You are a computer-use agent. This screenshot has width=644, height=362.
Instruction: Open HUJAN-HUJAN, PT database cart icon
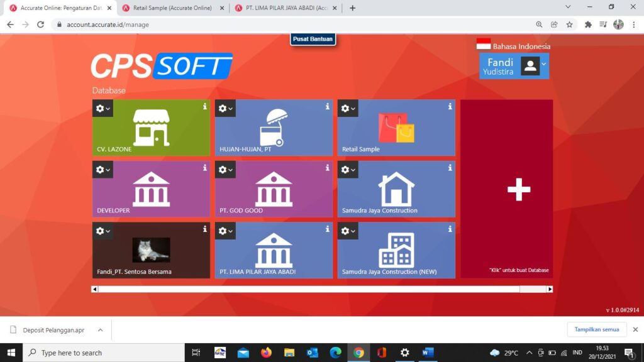click(274, 127)
